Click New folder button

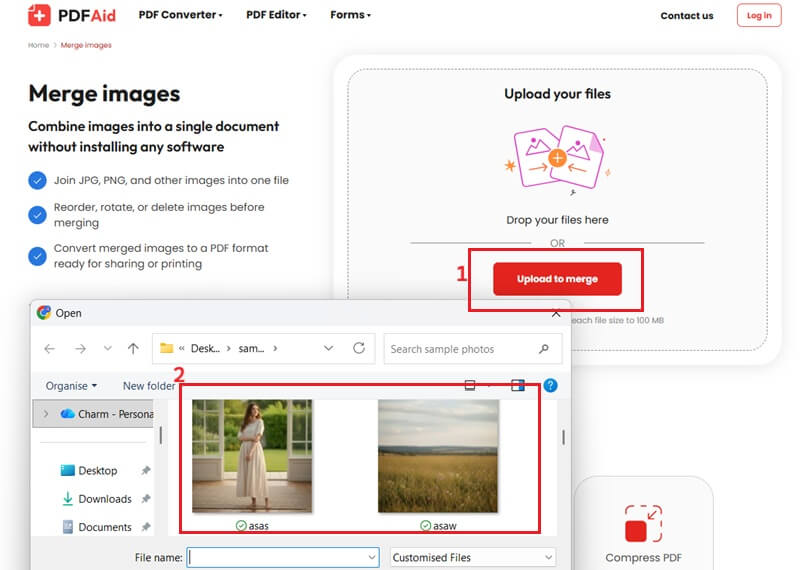(149, 386)
